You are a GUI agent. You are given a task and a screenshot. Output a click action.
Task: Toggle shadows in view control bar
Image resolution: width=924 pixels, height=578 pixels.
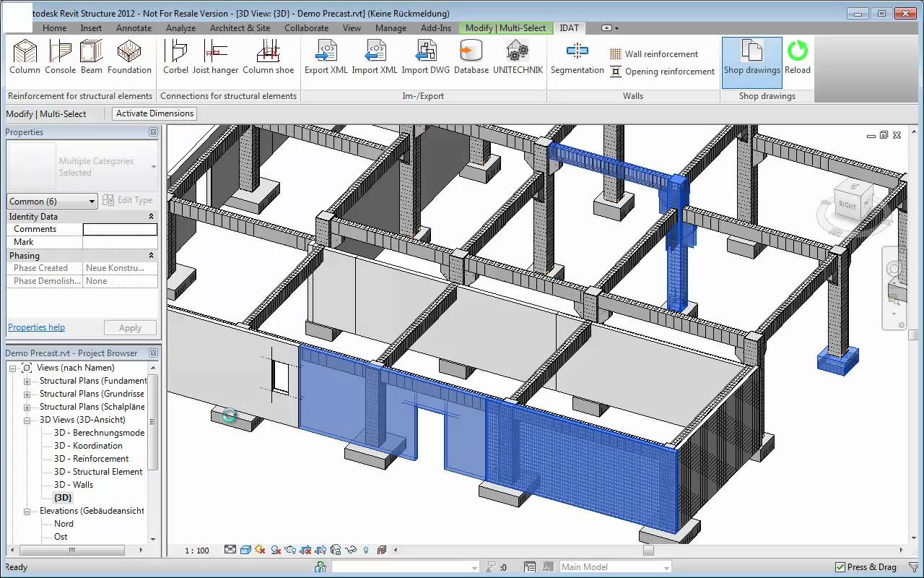click(276, 550)
